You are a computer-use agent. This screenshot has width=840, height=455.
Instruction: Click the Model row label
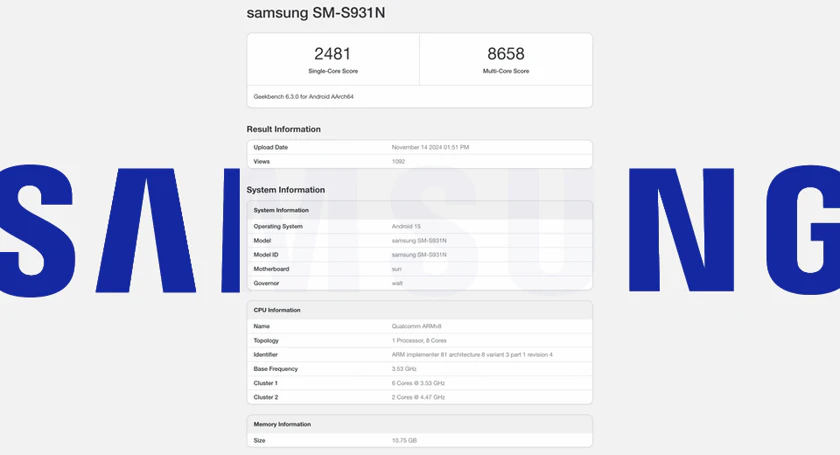[x=262, y=241]
